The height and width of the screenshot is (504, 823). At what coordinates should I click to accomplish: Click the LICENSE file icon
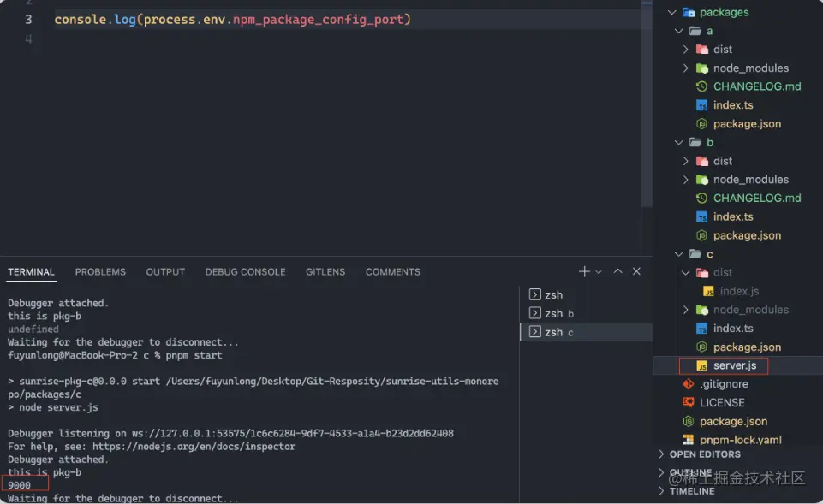tap(688, 402)
